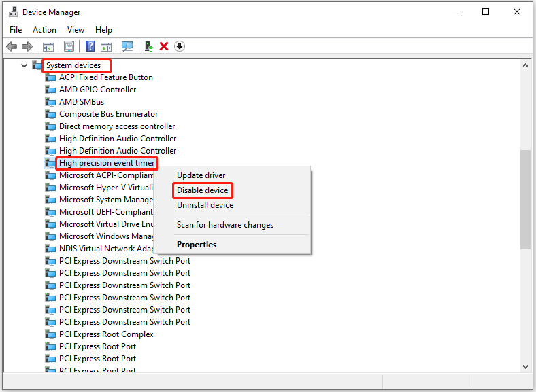Select Microsoft System Management row
This screenshot has width=536, height=392.
pyautogui.click(x=106, y=200)
